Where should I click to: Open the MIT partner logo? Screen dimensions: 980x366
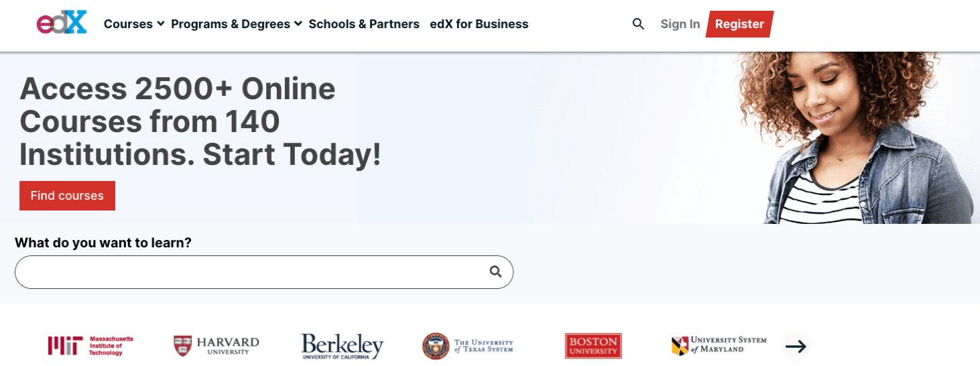(90, 346)
